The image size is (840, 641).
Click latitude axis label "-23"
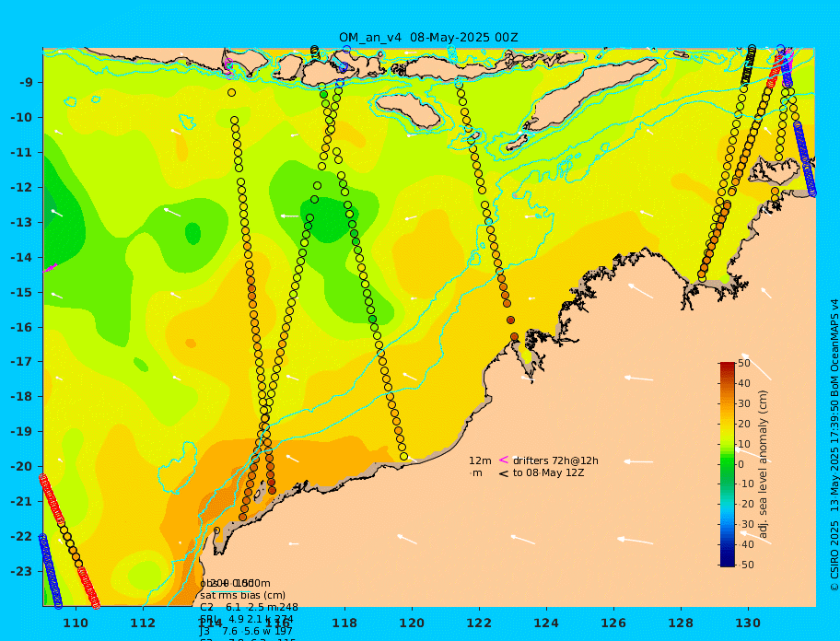[x=21, y=571]
